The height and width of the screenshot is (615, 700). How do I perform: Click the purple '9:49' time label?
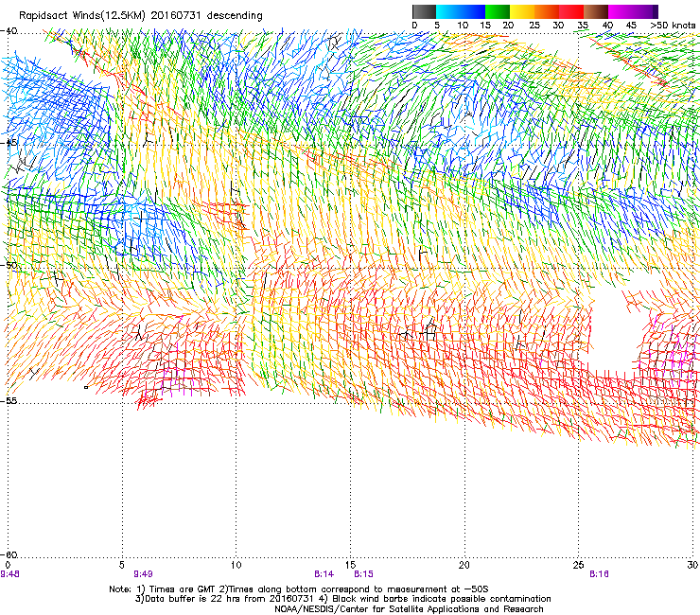[x=143, y=574]
